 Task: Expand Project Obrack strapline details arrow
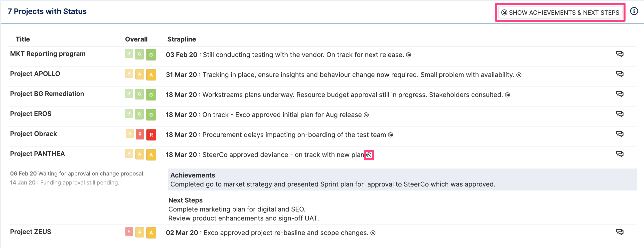[390, 135]
